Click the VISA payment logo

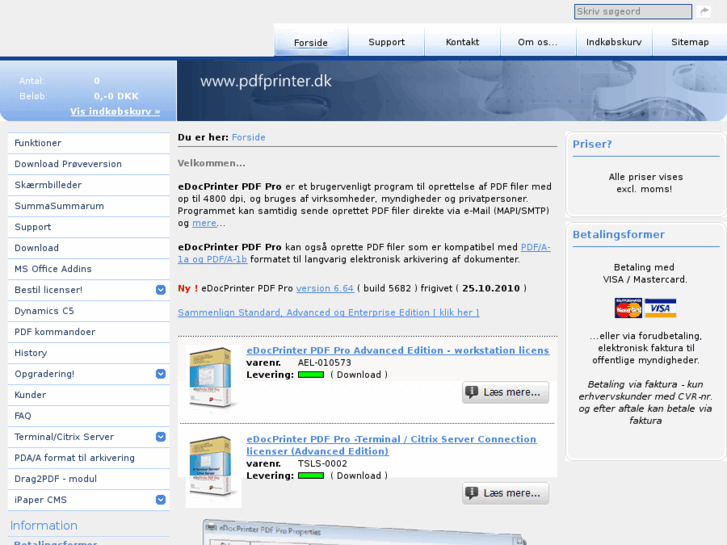pyautogui.click(x=660, y=308)
